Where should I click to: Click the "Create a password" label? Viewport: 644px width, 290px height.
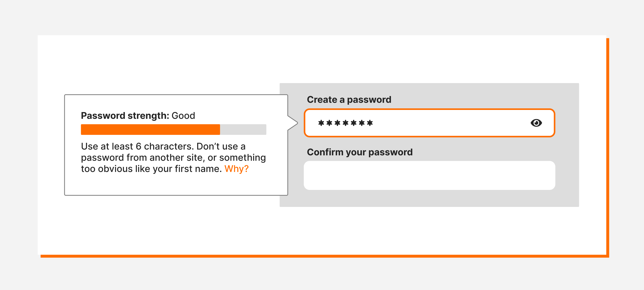(x=349, y=100)
